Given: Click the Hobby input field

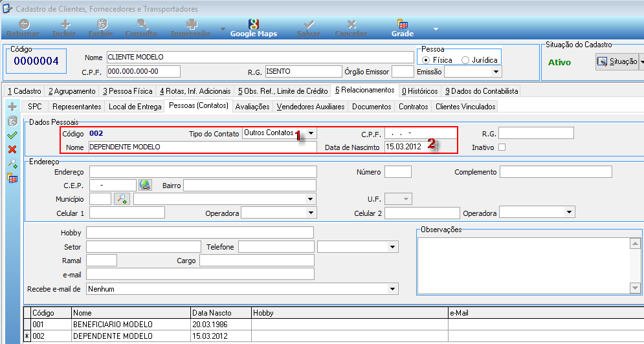Looking at the screenshot, I should pos(200,233).
